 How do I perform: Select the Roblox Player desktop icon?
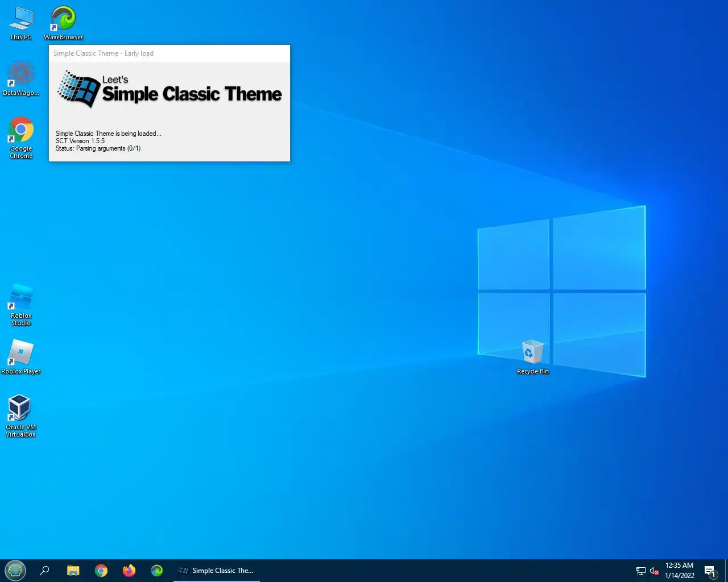coord(21,357)
